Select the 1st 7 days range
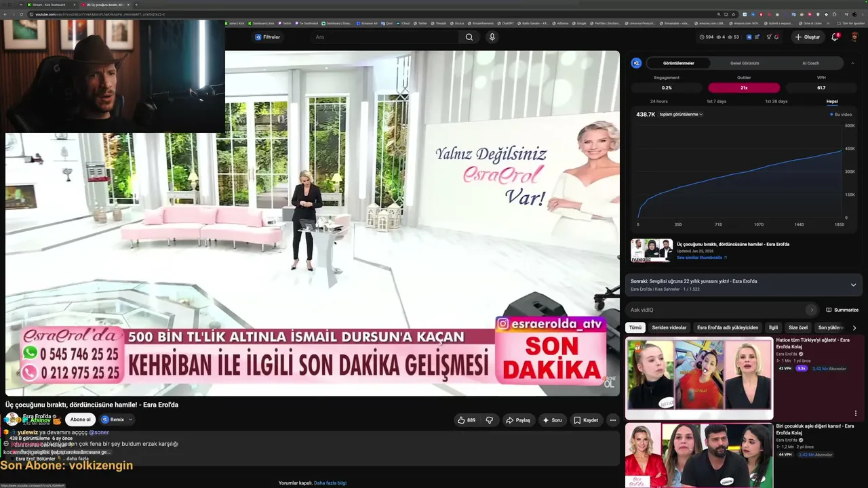Screen dimensions: 868x488 coord(716,101)
